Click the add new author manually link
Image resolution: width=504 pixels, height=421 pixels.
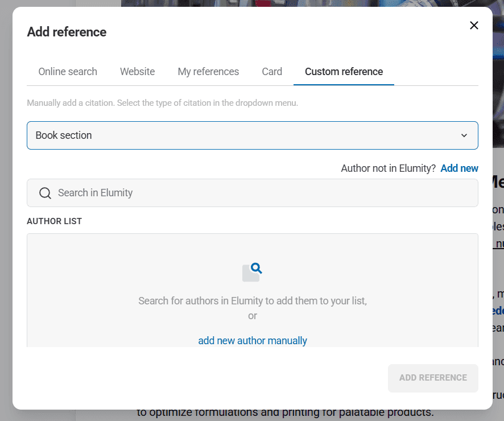pos(253,341)
